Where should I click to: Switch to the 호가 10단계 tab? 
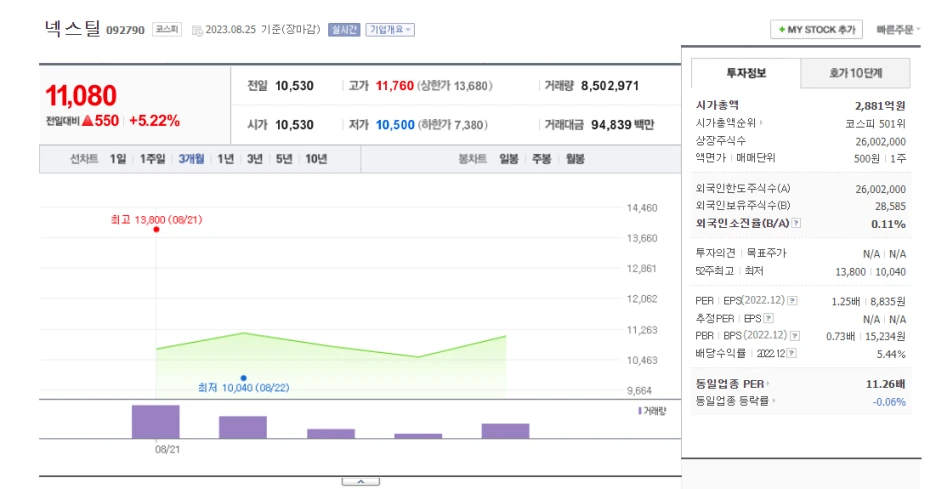pos(855,73)
